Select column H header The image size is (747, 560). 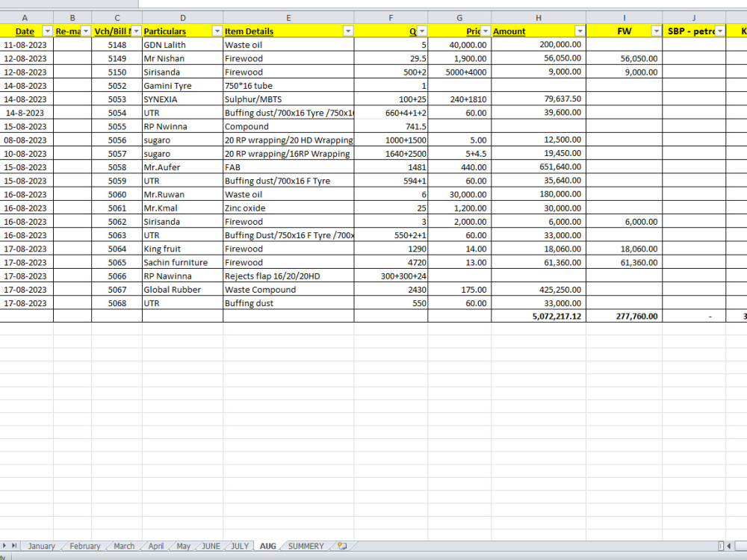(x=539, y=18)
